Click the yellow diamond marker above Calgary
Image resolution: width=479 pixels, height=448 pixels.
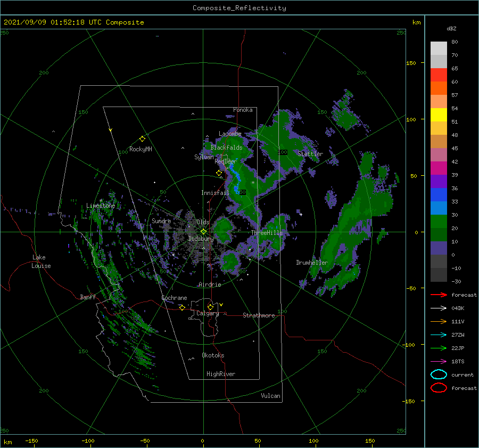pyautogui.click(x=210, y=307)
